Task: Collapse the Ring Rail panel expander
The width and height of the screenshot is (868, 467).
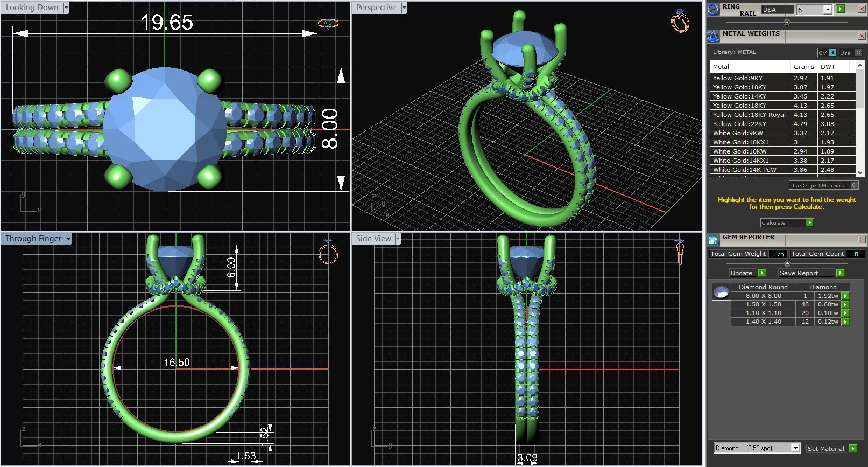Action: 787,22
